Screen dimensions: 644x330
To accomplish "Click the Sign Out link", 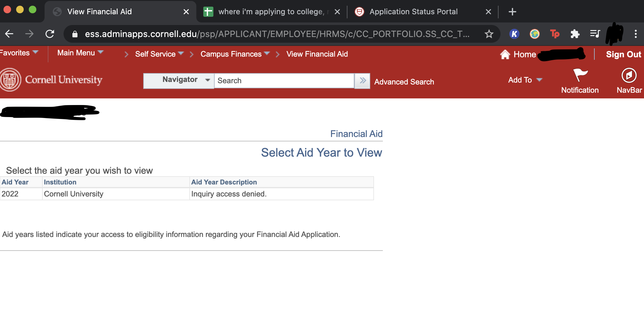I will click(x=623, y=54).
